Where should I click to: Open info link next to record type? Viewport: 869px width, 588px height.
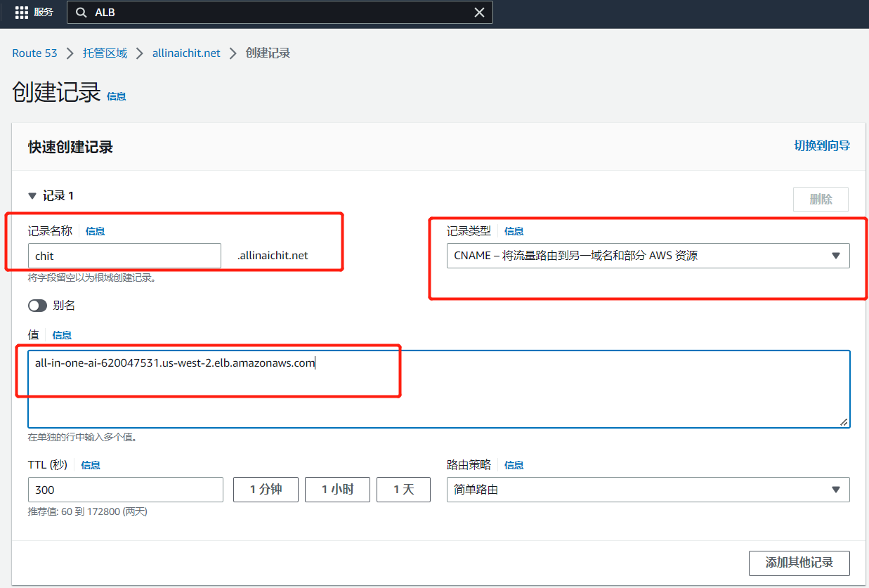(514, 231)
